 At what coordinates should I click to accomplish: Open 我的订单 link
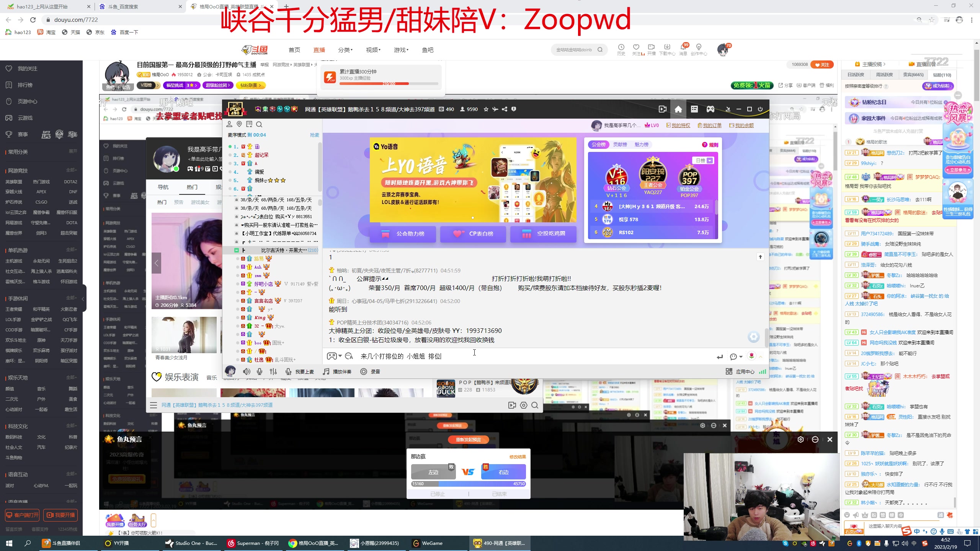tap(709, 126)
